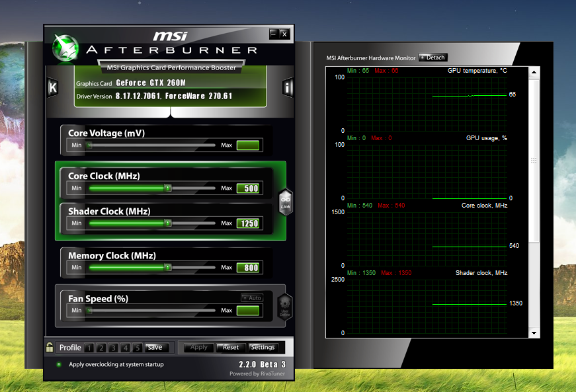576x392 pixels.
Task: Click the hardware monitor scroll down arrow
Action: click(x=534, y=333)
